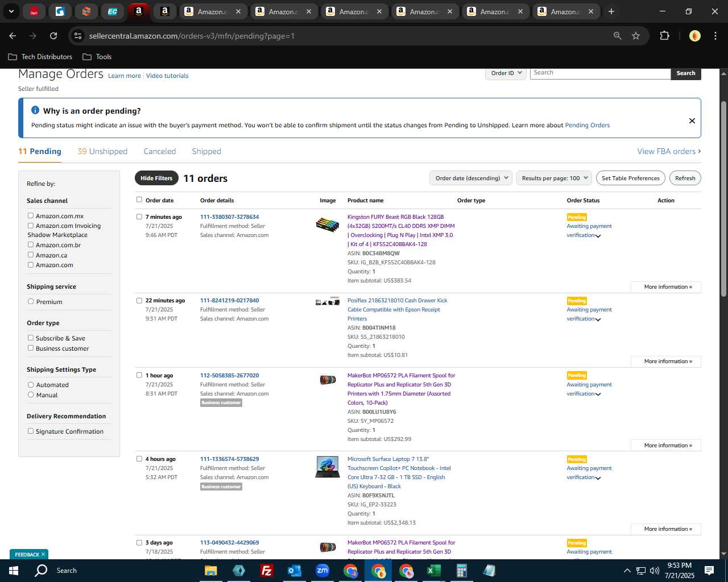The width and height of the screenshot is (728, 582).
Task: Click the Windows Start button
Action: tap(14, 571)
